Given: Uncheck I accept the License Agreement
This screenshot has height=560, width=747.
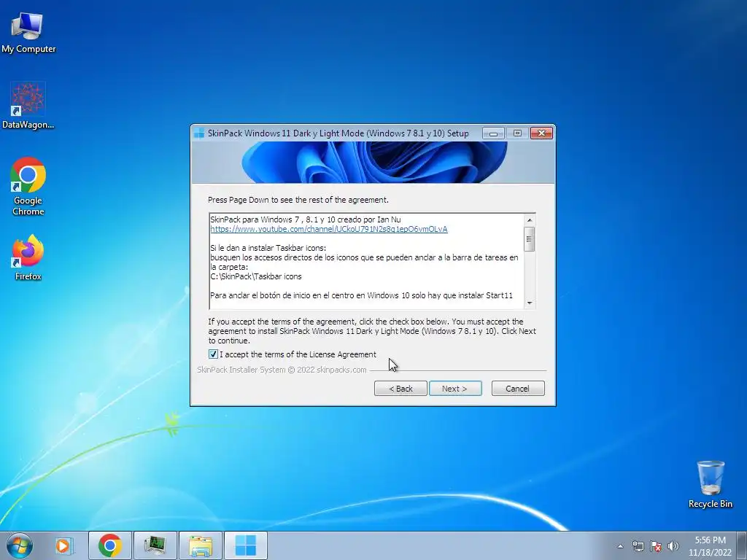Looking at the screenshot, I should (213, 354).
